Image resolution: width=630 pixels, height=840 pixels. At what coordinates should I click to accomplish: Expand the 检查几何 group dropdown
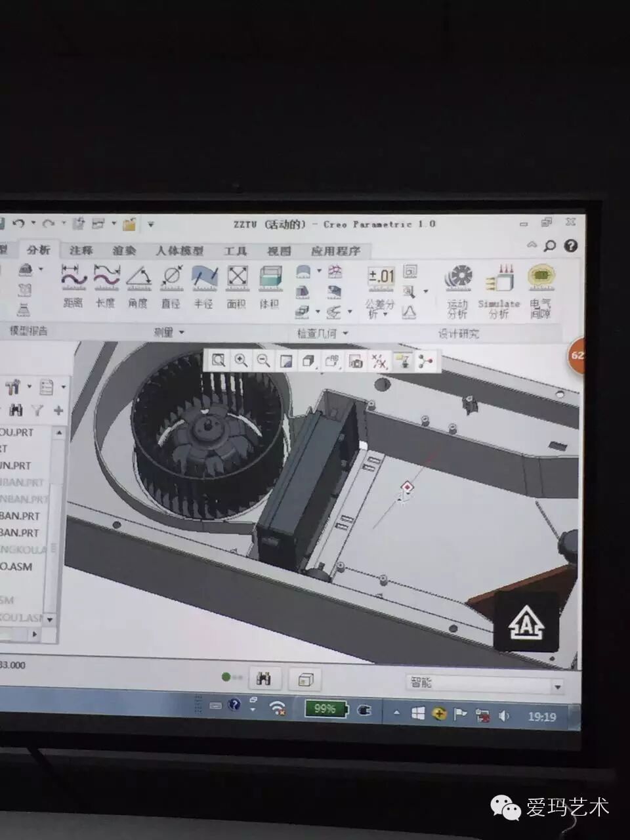(345, 333)
